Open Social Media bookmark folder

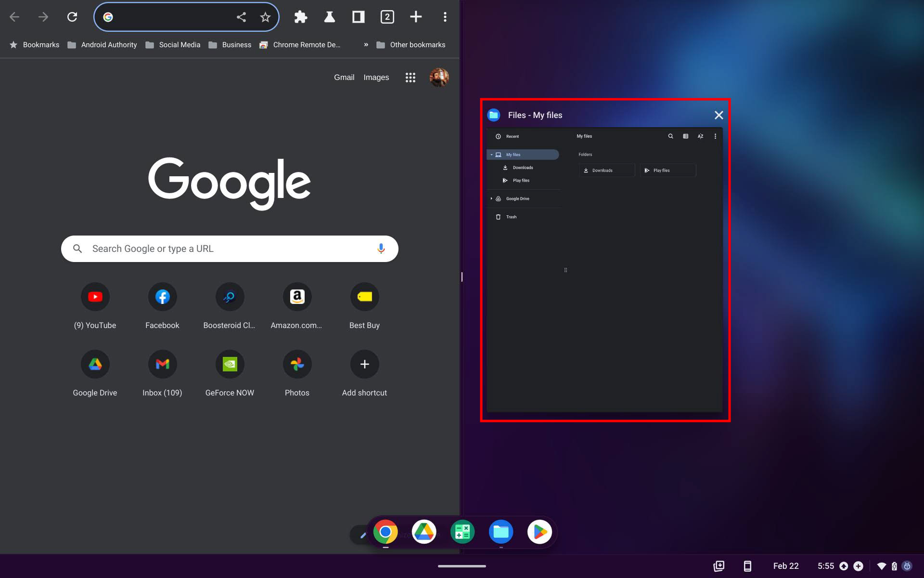click(x=173, y=45)
